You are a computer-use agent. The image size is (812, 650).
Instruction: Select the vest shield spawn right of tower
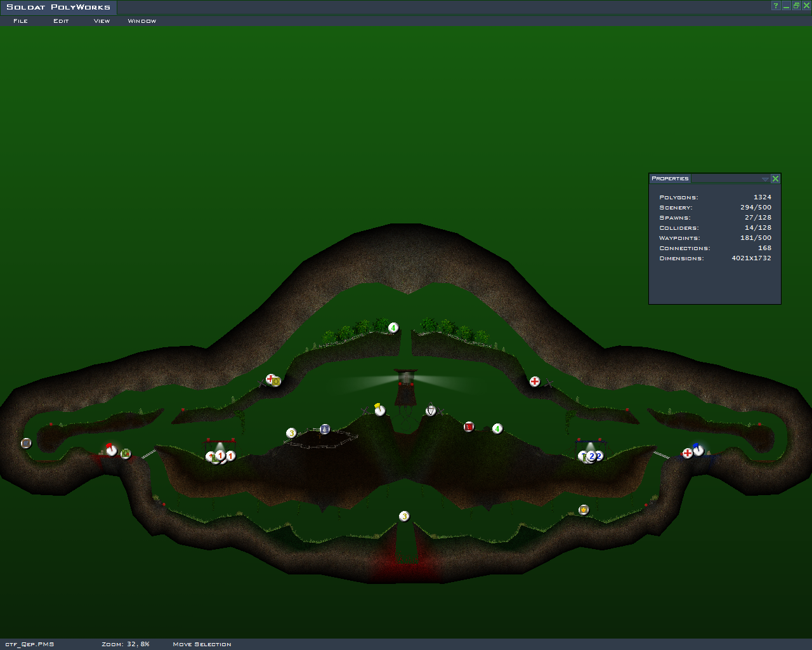click(431, 411)
